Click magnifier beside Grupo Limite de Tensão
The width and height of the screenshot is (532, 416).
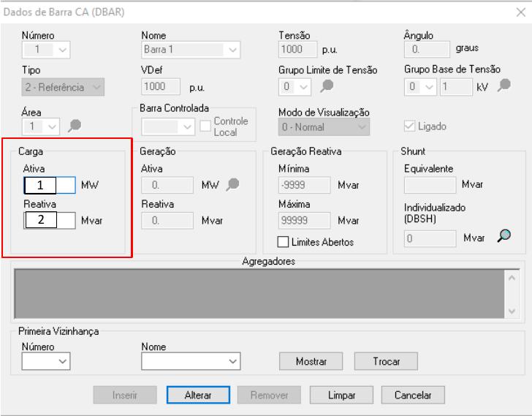pos(327,86)
